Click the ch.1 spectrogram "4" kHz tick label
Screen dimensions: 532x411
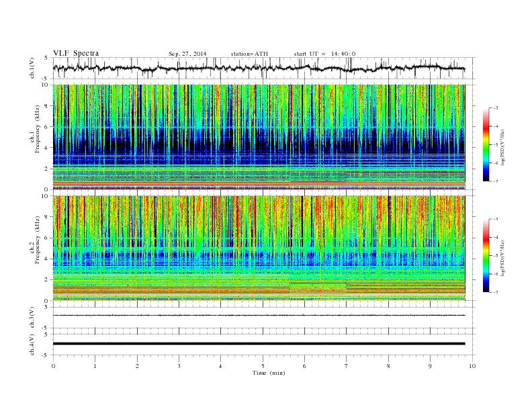(x=47, y=148)
